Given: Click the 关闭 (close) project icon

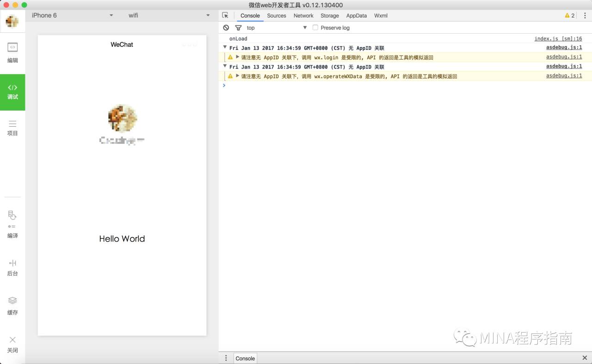Looking at the screenshot, I should 12,344.
